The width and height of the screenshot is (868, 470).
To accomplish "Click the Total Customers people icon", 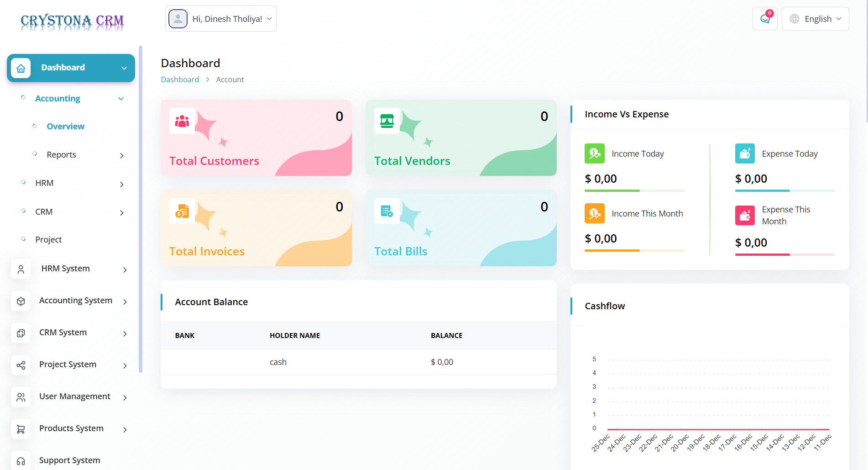I will click(182, 121).
